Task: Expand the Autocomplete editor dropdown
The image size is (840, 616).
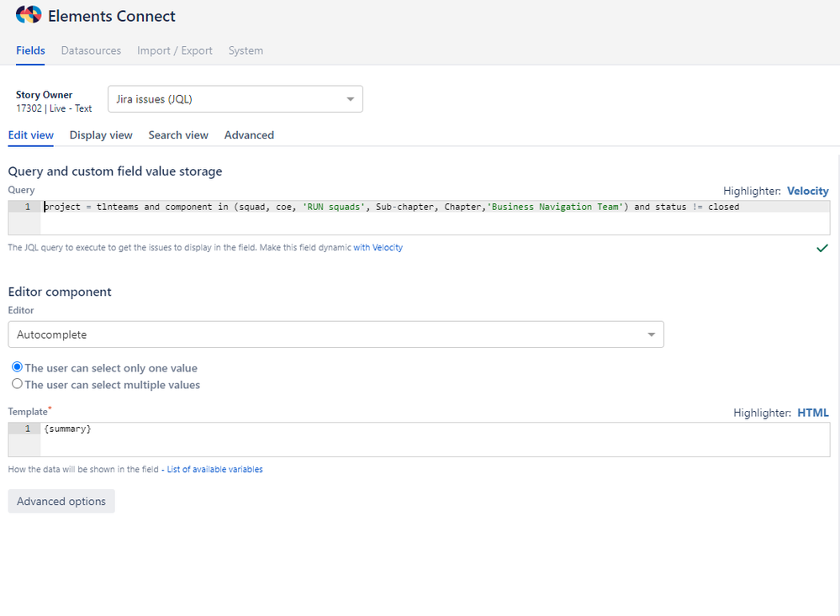Action: coord(335,334)
